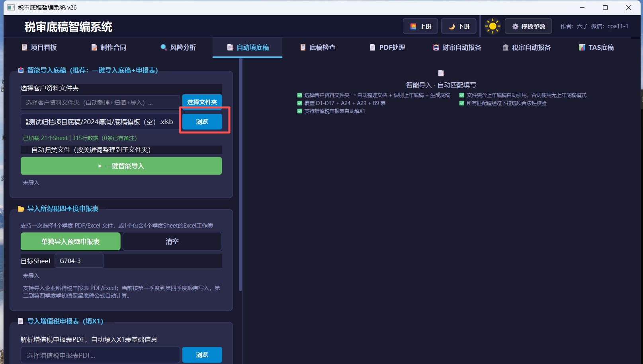Click the 选择客户资料文件夹 label
643x364 pixels.
(x=50, y=88)
